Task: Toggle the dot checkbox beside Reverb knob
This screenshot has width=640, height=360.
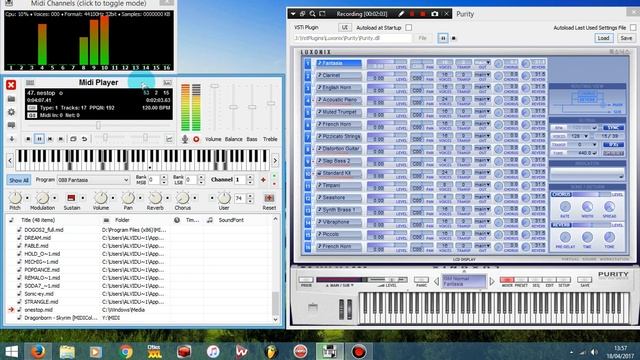Action: point(167,198)
